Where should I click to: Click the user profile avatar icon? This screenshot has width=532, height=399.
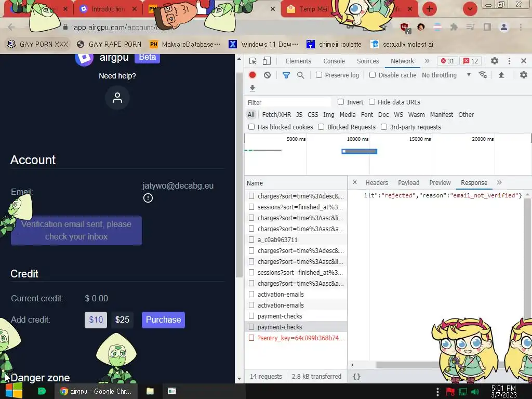click(117, 98)
